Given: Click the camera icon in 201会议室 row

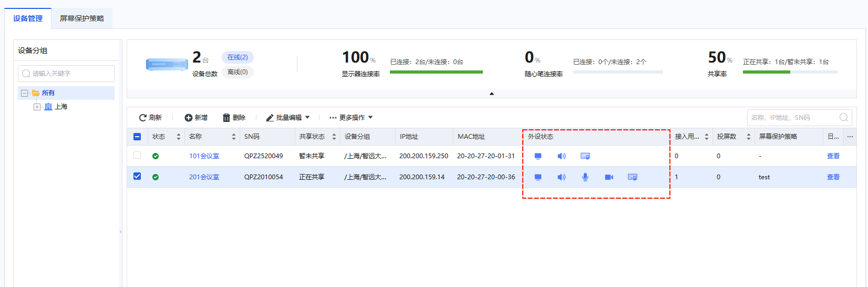Looking at the screenshot, I should point(609,177).
